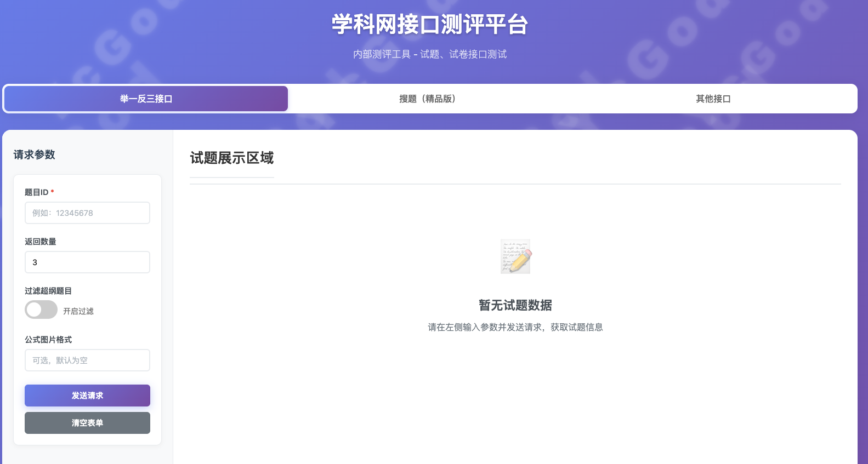Click the 请求参数 sidebar heading
This screenshot has height=464, width=868.
35,154
